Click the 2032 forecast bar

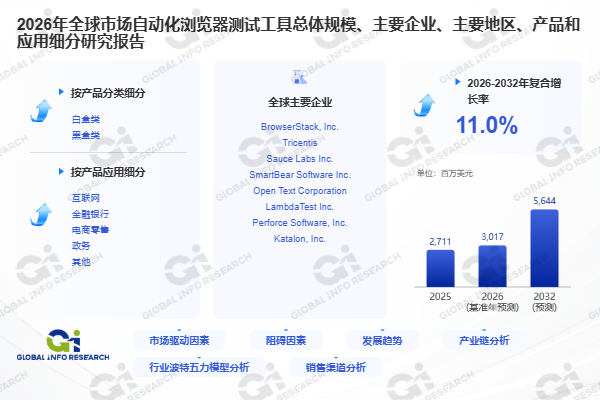click(545, 248)
